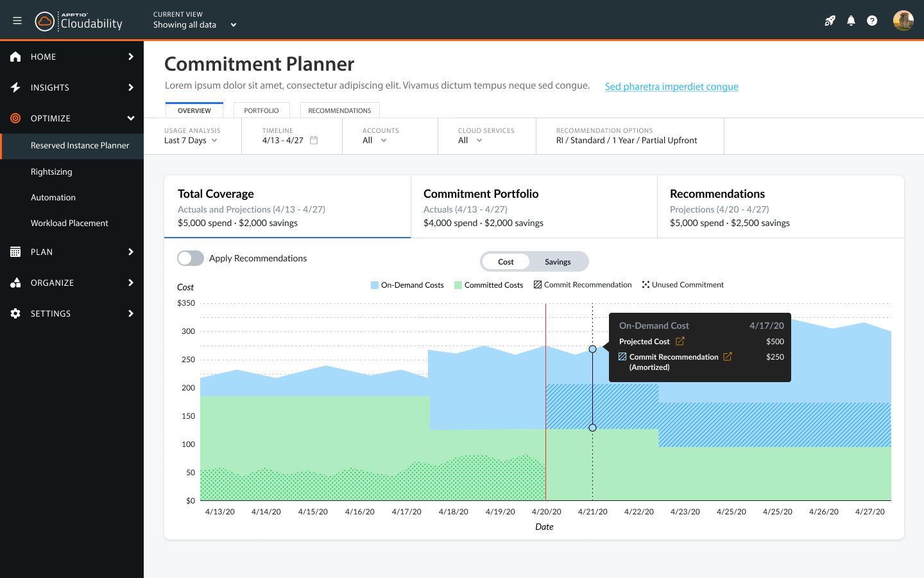Open the Recommendations tab

click(339, 110)
